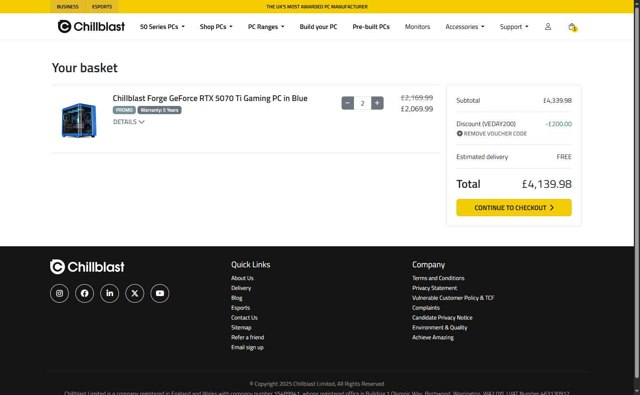Open Privacy Statement link
This screenshot has width=640, height=395.
[434, 288]
